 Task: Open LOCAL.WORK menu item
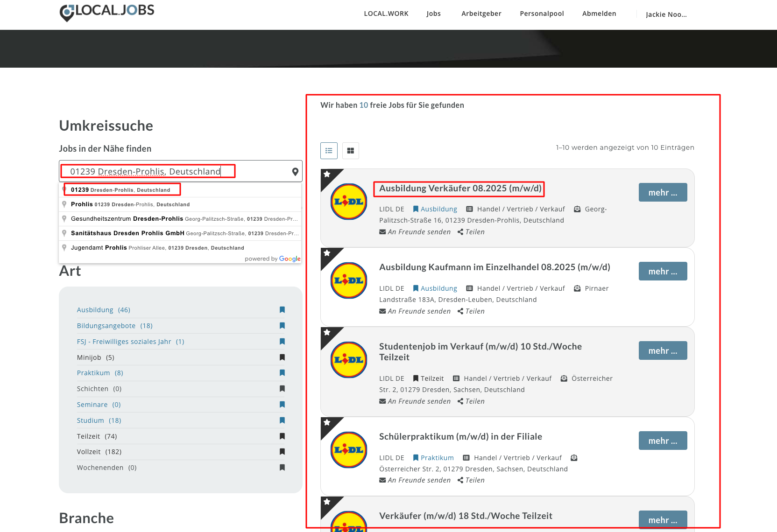pos(386,14)
